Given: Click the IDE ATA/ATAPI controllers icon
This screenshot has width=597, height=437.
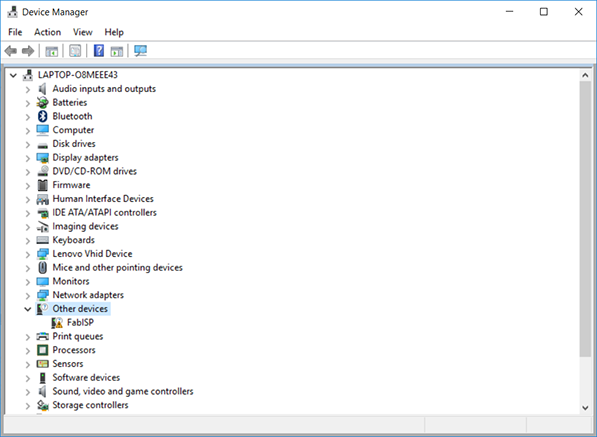Looking at the screenshot, I should [x=43, y=213].
